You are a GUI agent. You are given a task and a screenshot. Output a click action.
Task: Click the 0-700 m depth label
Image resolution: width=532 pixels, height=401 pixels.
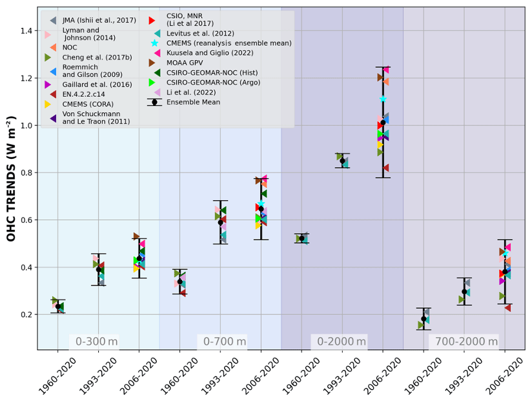(x=224, y=341)
